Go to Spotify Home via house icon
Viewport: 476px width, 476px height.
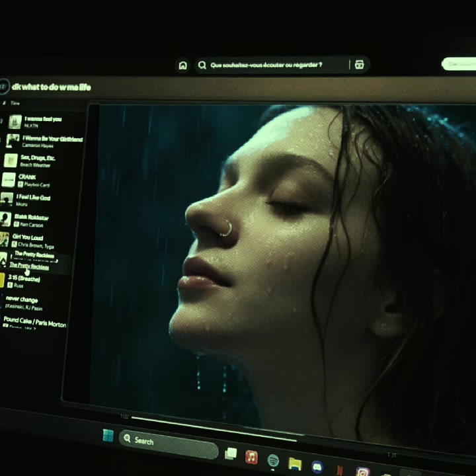pyautogui.click(x=182, y=65)
